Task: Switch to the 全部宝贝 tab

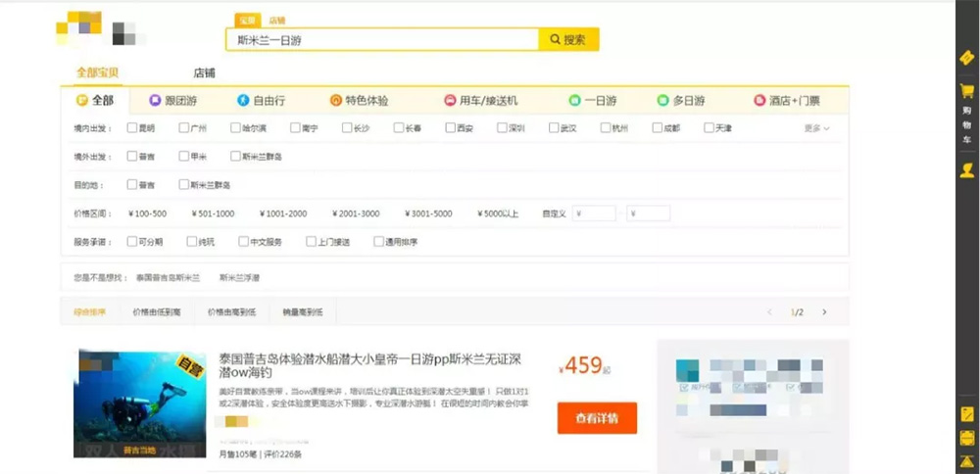Action: coord(97,72)
